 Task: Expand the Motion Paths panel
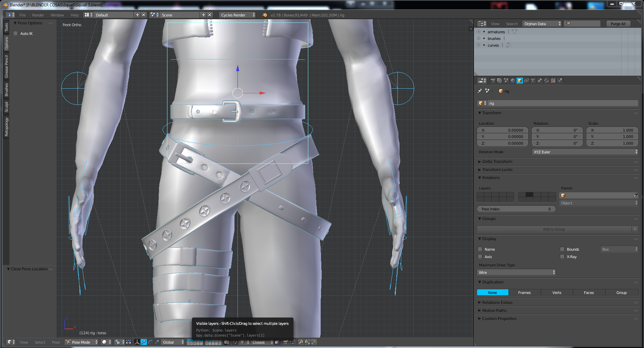pyautogui.click(x=494, y=310)
